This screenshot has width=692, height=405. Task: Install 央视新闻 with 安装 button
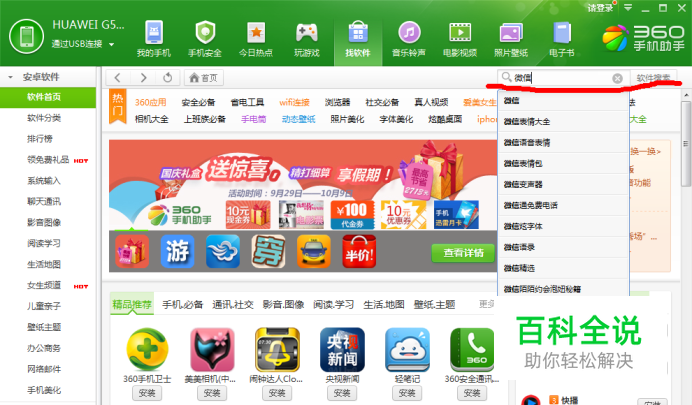(342, 393)
